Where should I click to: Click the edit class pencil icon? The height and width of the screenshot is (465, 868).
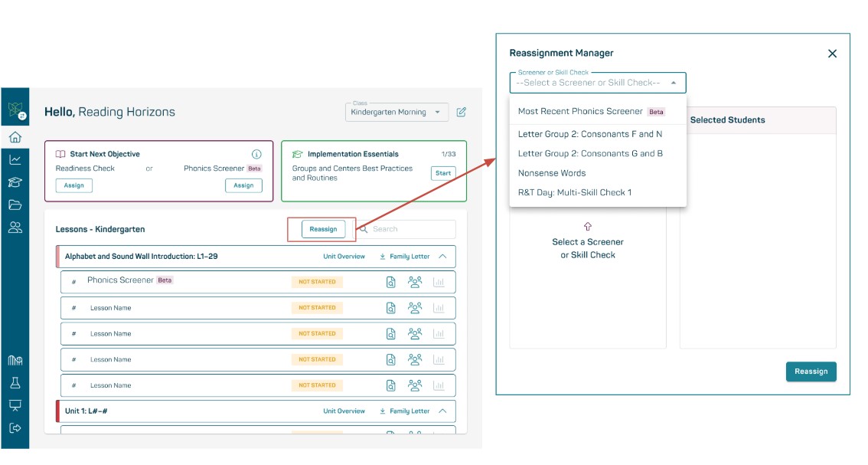(x=461, y=112)
